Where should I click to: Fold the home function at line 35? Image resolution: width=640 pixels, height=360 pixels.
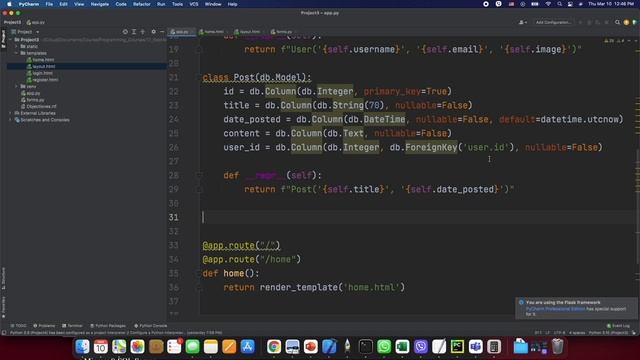tap(199, 273)
